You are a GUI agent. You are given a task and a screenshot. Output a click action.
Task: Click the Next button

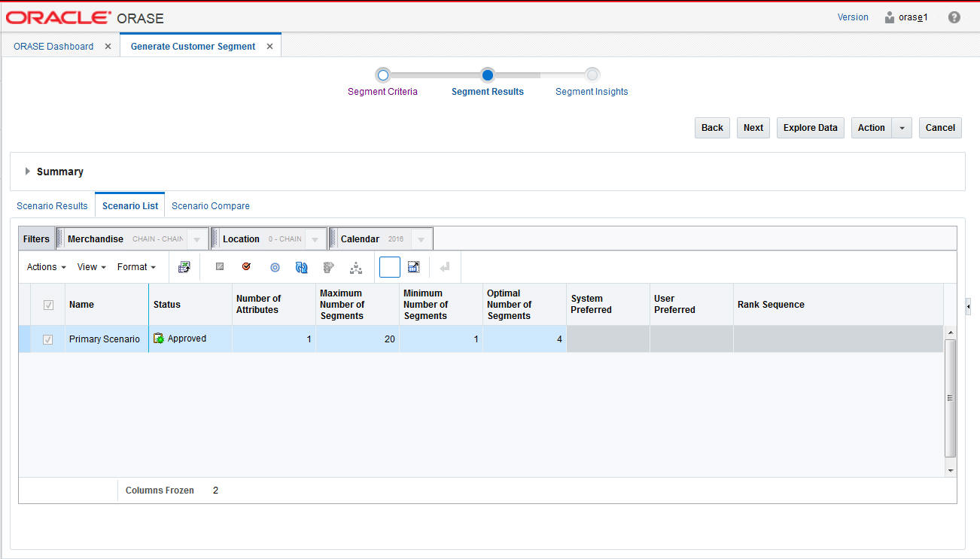pos(753,128)
